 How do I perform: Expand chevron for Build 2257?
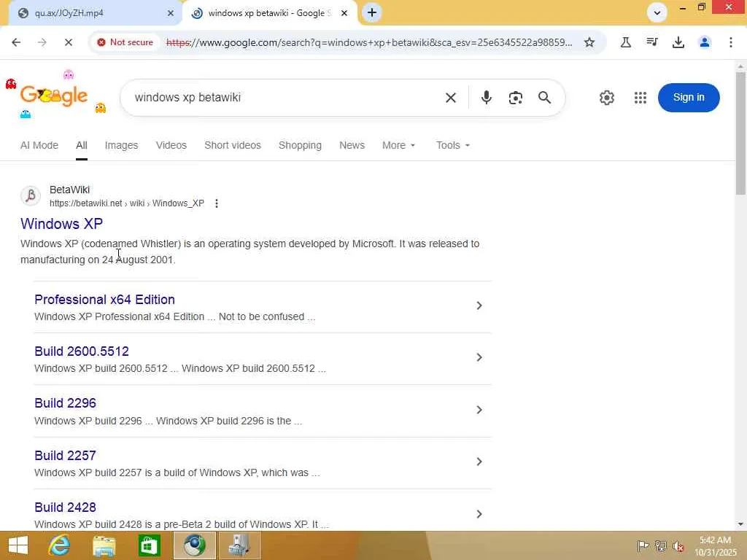479,462
